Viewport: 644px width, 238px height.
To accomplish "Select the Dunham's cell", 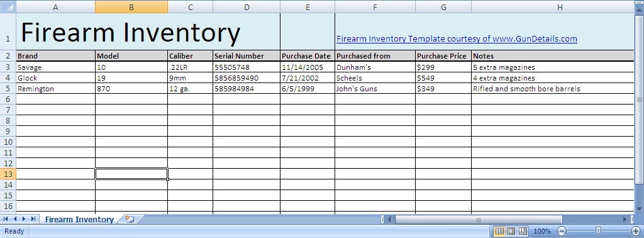I will (375, 67).
